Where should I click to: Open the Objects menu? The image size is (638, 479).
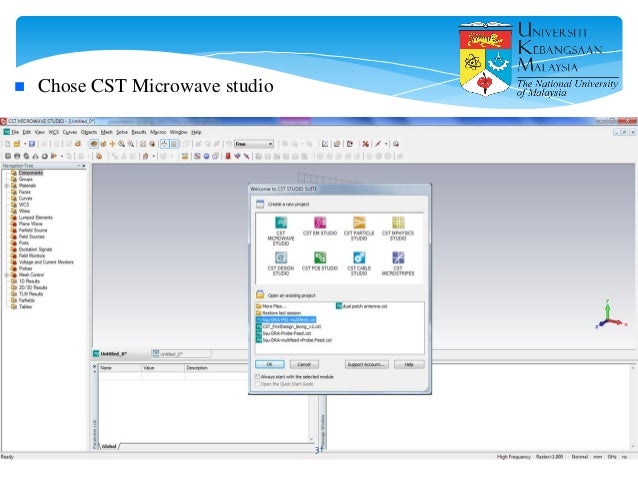click(89, 132)
